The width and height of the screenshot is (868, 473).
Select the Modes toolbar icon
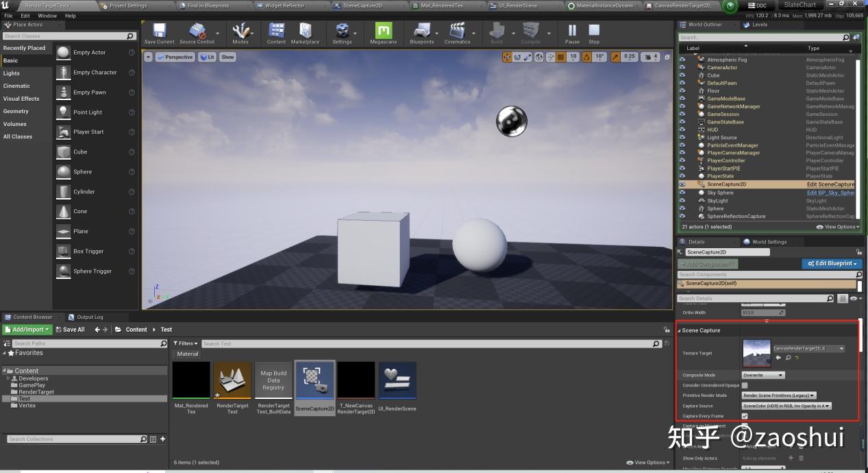[x=241, y=32]
